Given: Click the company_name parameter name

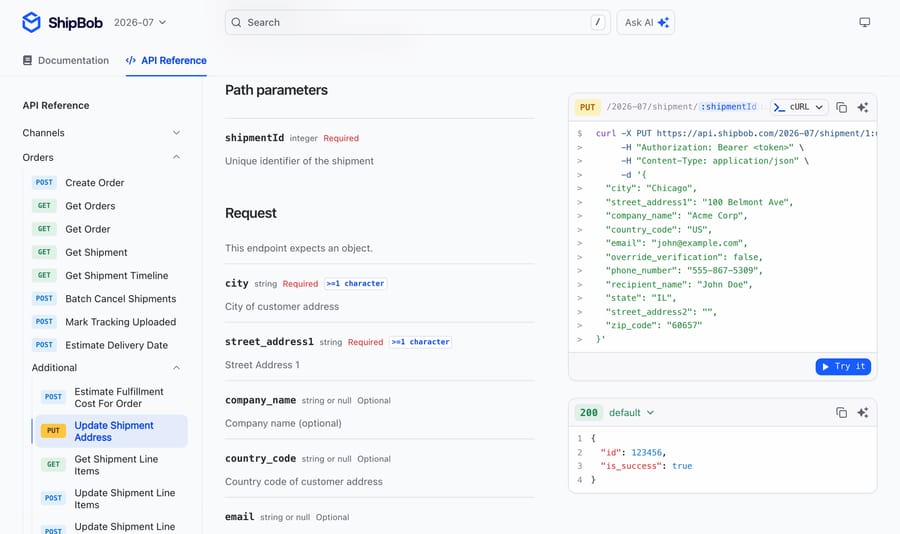Looking at the screenshot, I should click(x=261, y=400).
